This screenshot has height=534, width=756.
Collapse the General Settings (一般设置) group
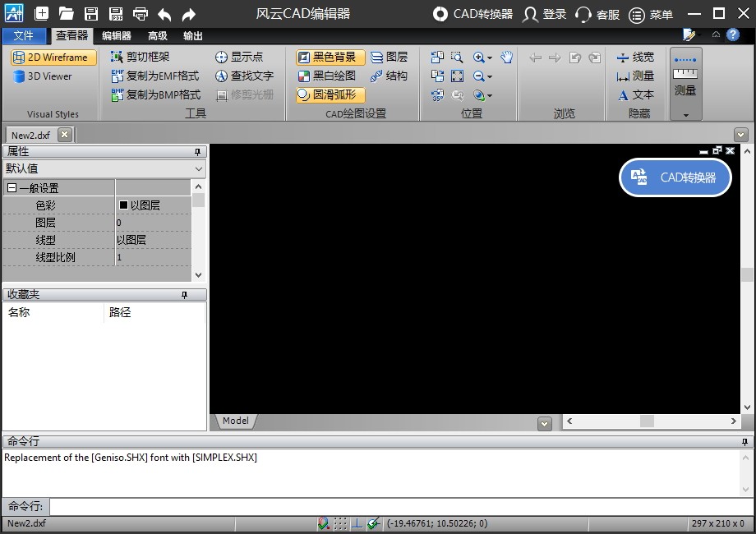(12, 188)
